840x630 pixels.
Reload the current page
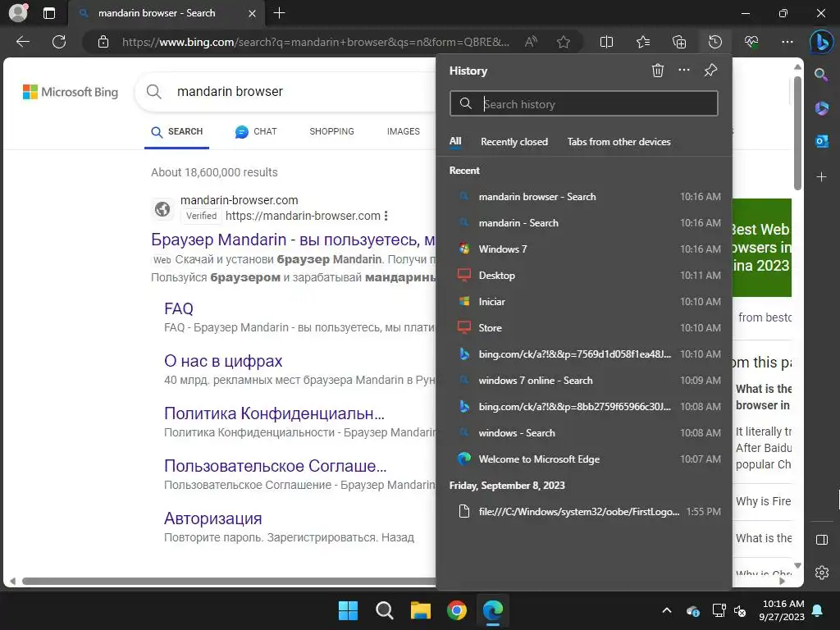(x=59, y=42)
